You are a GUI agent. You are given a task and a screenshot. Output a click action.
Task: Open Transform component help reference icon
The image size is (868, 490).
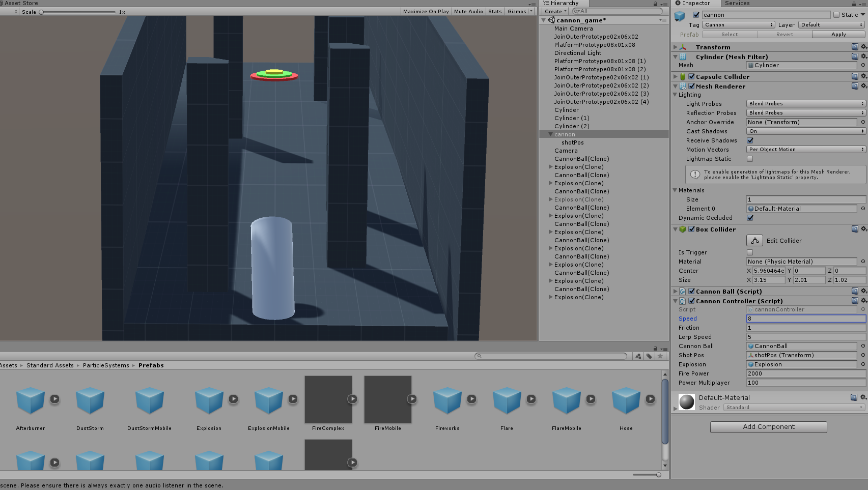[x=855, y=47]
